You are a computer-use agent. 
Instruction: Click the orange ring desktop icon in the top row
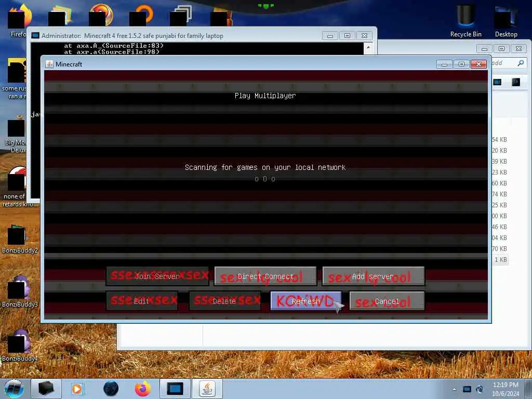click(141, 15)
